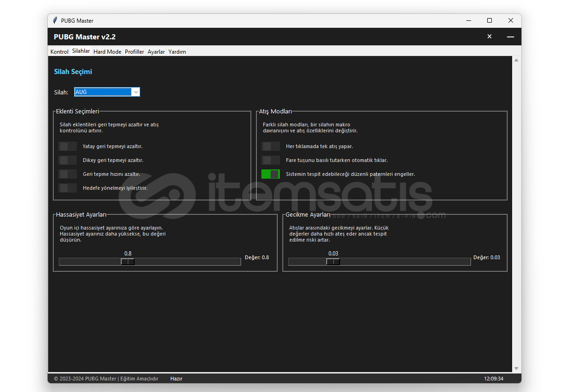Disable 'Sistemin tespit edebileceği düzenli paternleri engeller' switch
564x392 pixels.
tap(271, 174)
